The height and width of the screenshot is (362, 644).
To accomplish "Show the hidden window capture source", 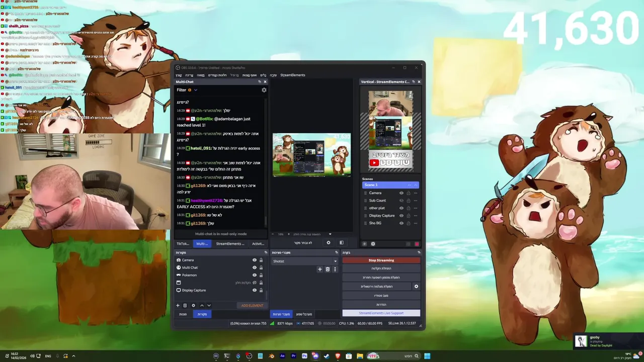I will 254,283.
